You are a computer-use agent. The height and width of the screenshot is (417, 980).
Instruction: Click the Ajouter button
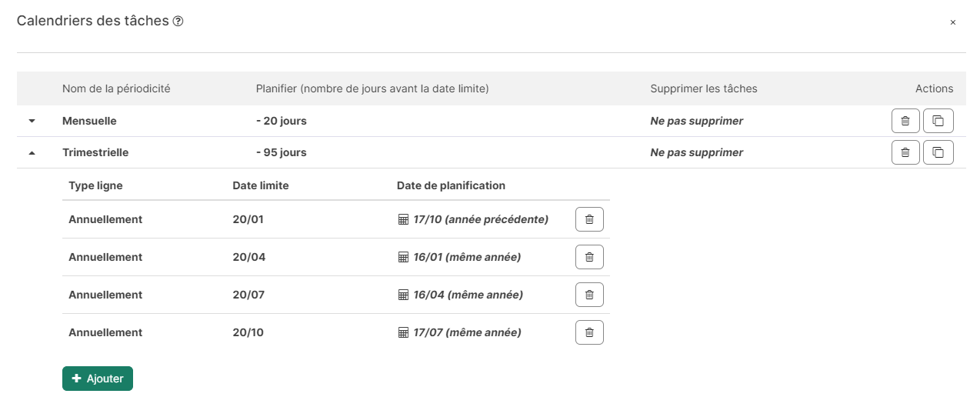(98, 379)
